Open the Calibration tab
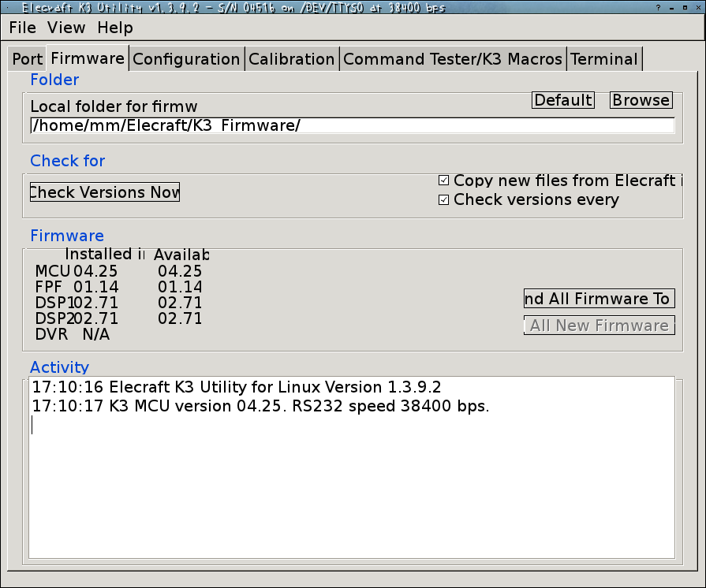Screen dimensions: 706x588 tap(292, 59)
